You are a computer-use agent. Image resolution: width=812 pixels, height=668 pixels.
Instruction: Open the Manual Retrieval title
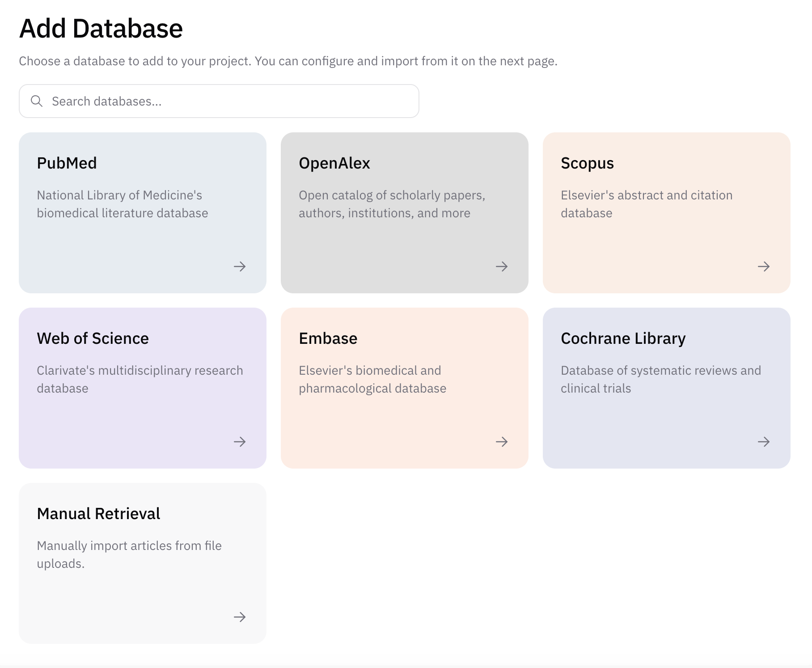(98, 514)
